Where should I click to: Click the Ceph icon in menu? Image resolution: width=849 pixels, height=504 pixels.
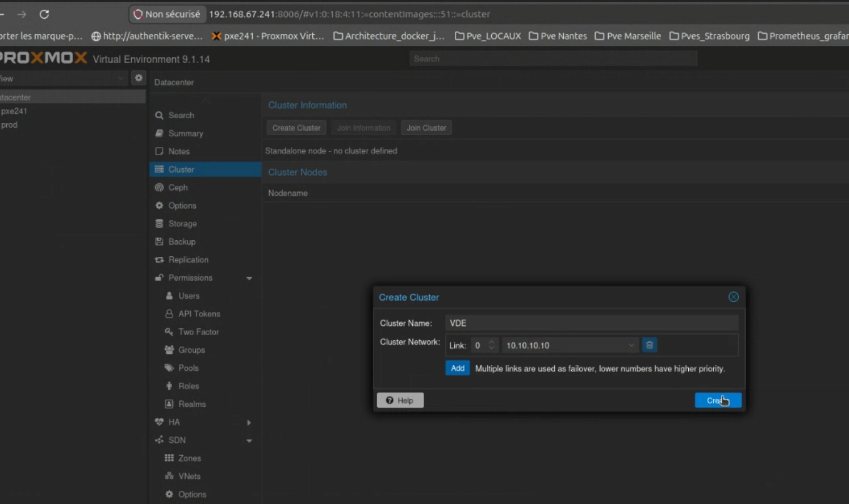tap(159, 188)
